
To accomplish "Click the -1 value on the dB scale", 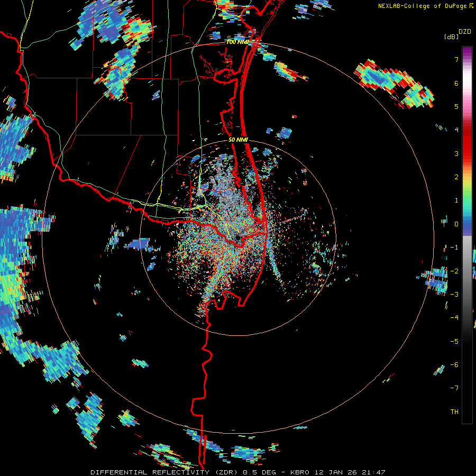I will coord(454,248).
